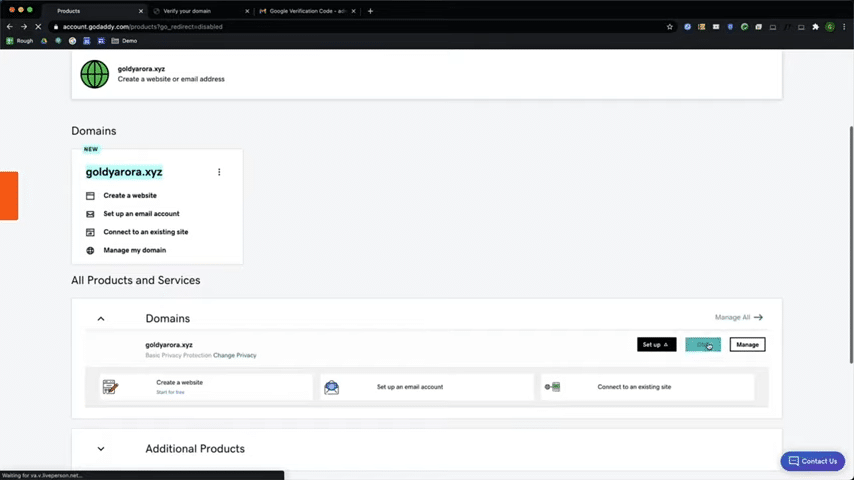
Task: Open Manage my domain link
Action: click(x=135, y=251)
